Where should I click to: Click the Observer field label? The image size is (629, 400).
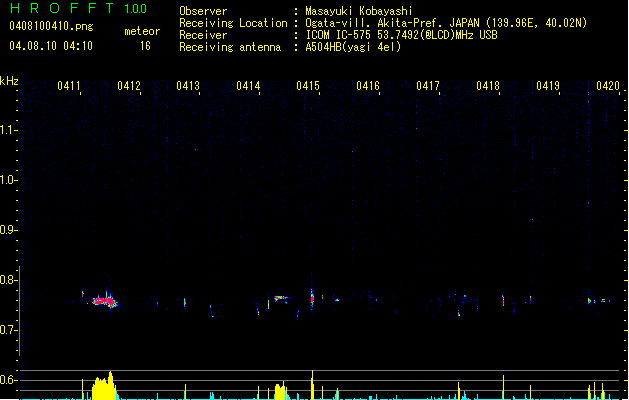coord(203,11)
